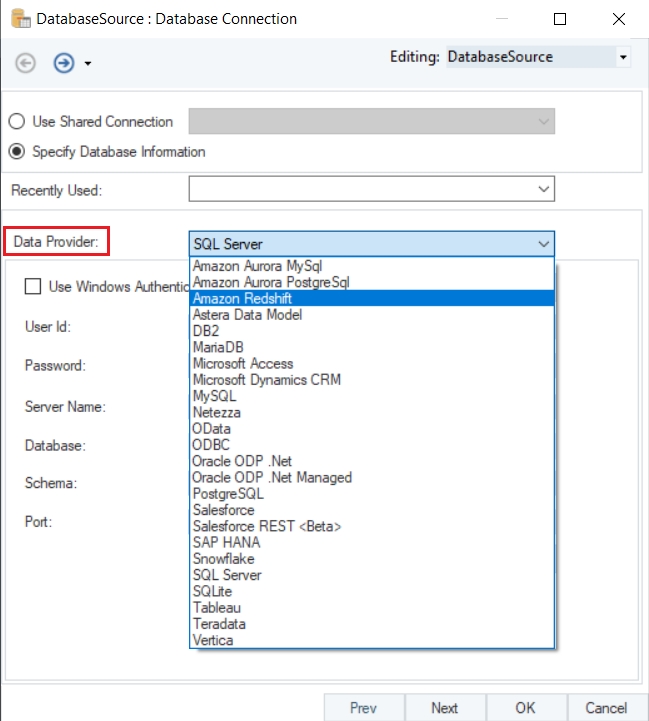Collapse the Data Provider combo box
This screenshot has width=649, height=721.
pyautogui.click(x=543, y=243)
